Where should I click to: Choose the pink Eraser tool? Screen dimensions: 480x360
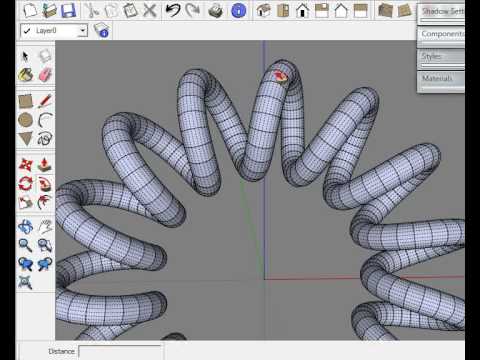[x=45, y=75]
